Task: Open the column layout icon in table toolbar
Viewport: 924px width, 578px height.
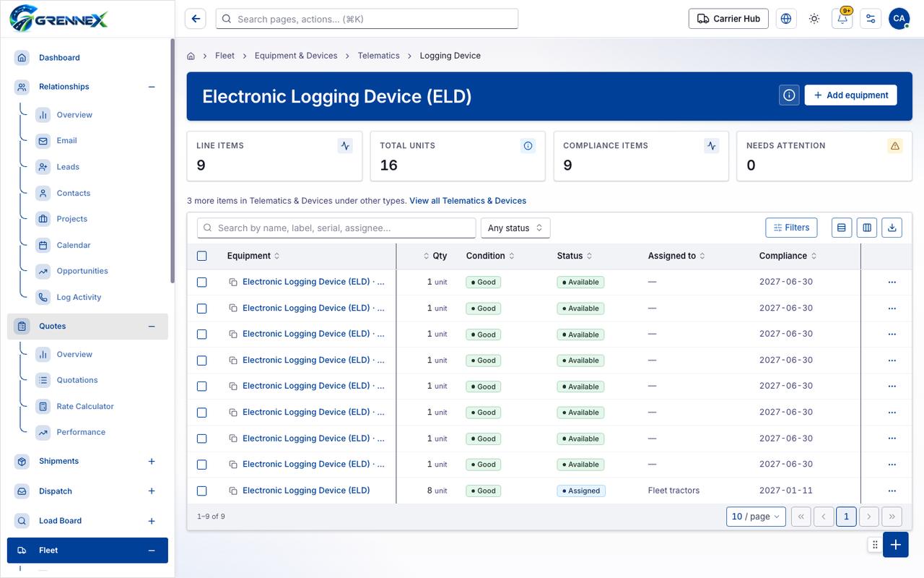Action: (x=867, y=228)
